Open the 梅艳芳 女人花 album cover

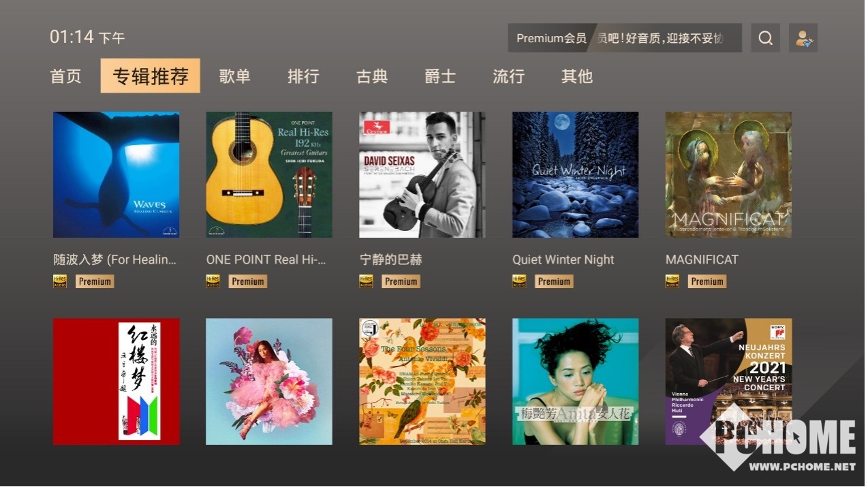pyautogui.click(x=576, y=381)
